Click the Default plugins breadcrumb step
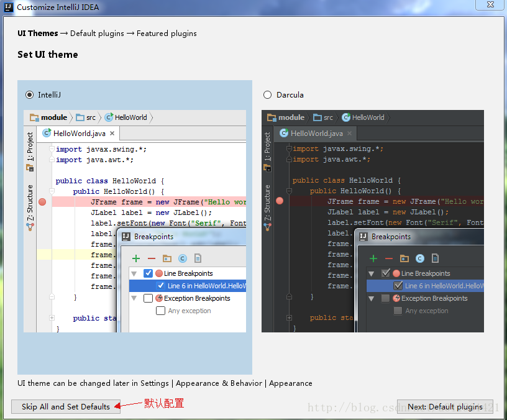This screenshot has width=507, height=420. point(97,34)
